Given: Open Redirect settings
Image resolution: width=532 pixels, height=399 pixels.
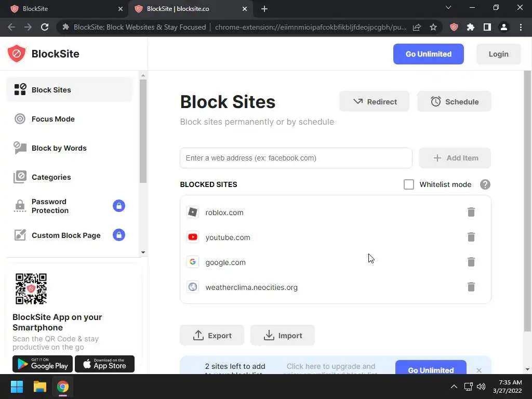Looking at the screenshot, I should [x=374, y=101].
